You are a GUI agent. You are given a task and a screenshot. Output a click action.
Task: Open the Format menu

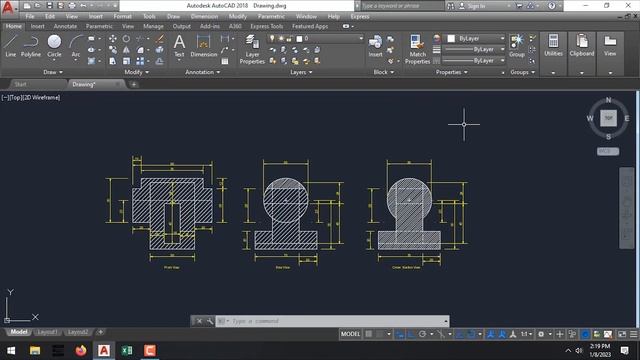[122, 16]
